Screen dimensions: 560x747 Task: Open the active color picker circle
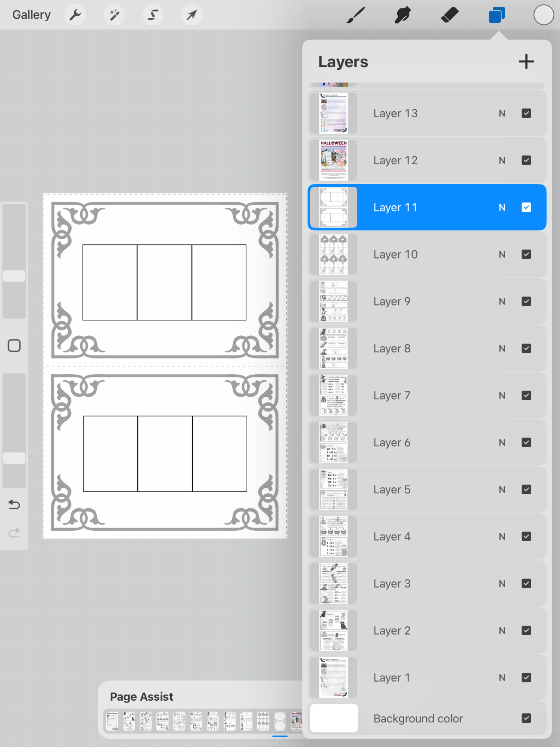[543, 15]
